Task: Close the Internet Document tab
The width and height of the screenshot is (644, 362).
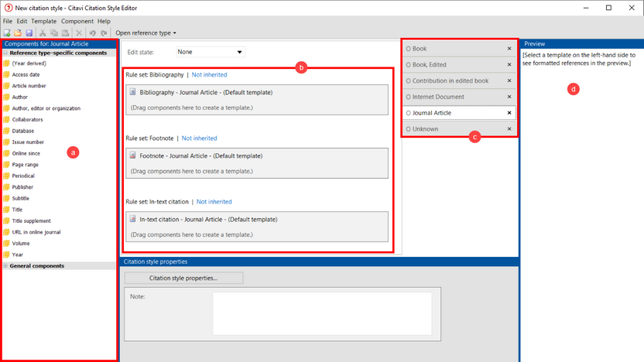Action: [x=509, y=97]
